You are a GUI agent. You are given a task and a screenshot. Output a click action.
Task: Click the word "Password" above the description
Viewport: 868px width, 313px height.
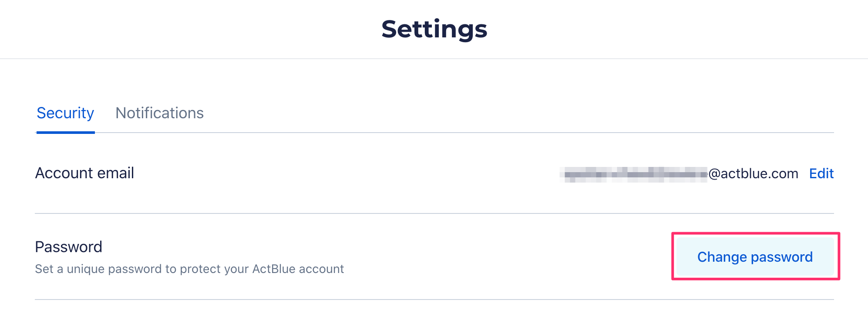(68, 247)
